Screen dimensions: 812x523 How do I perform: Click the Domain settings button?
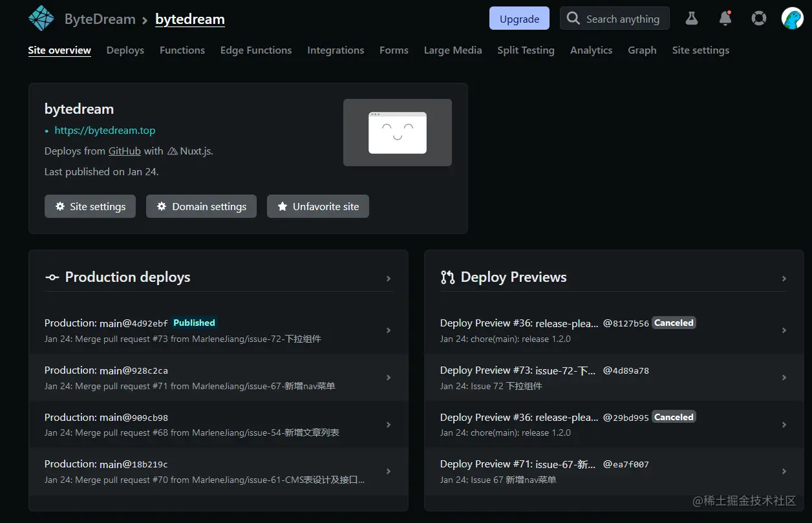(x=201, y=206)
